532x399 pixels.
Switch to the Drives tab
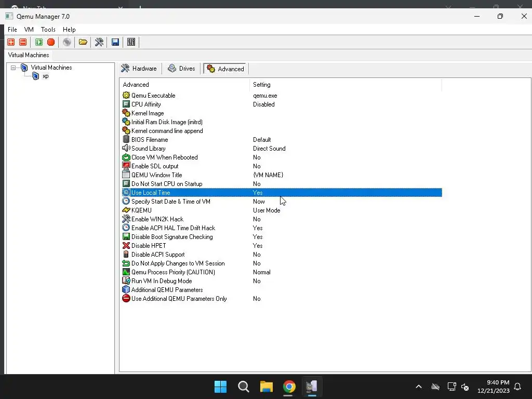pos(182,69)
